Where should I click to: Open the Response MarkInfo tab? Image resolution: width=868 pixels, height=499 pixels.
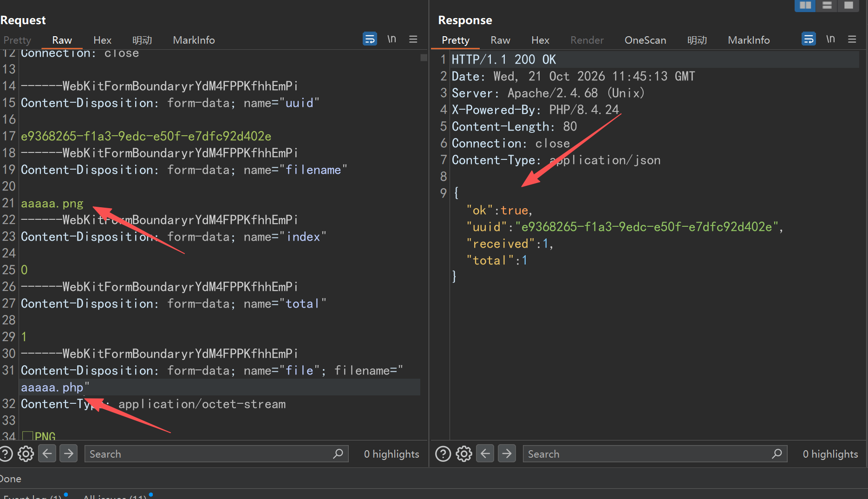pyautogui.click(x=749, y=40)
